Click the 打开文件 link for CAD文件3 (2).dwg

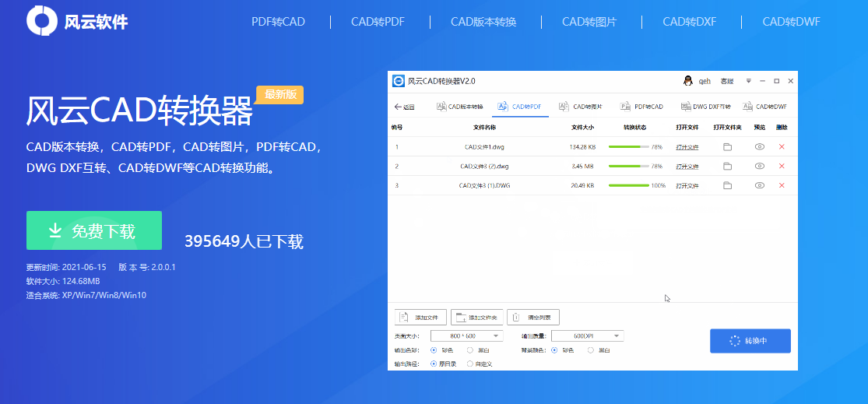[x=687, y=167]
